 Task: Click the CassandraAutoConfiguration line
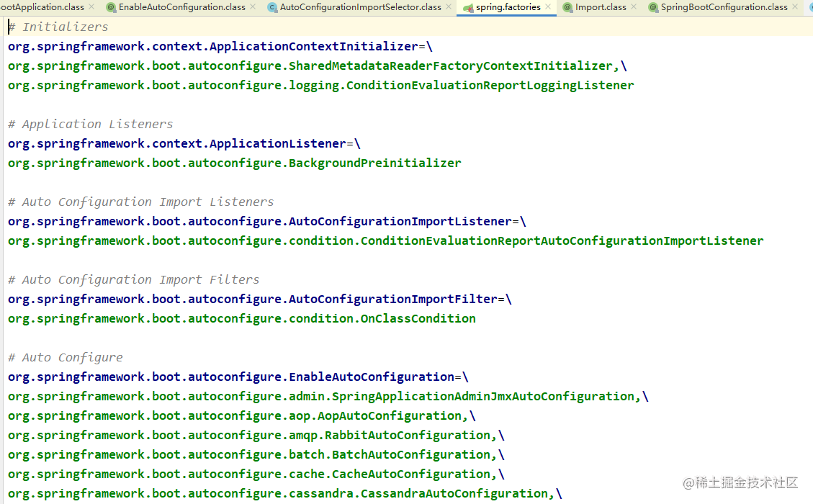(284, 494)
